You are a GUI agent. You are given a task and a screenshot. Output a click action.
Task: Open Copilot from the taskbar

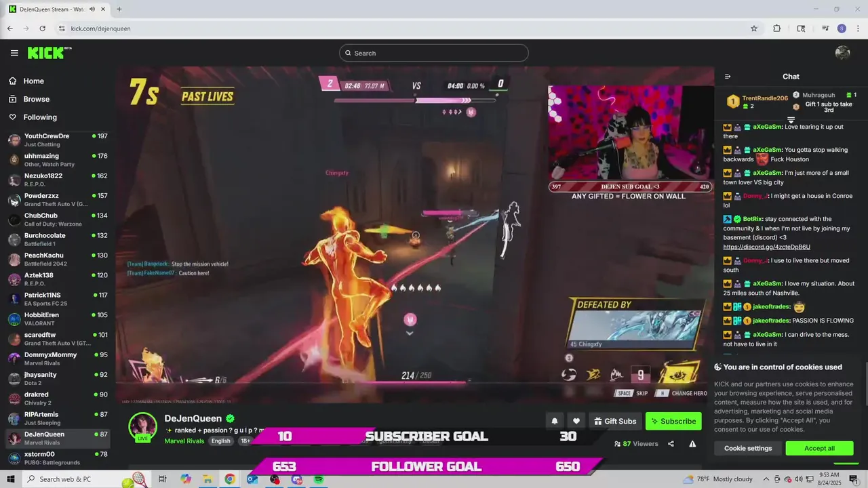tap(186, 479)
